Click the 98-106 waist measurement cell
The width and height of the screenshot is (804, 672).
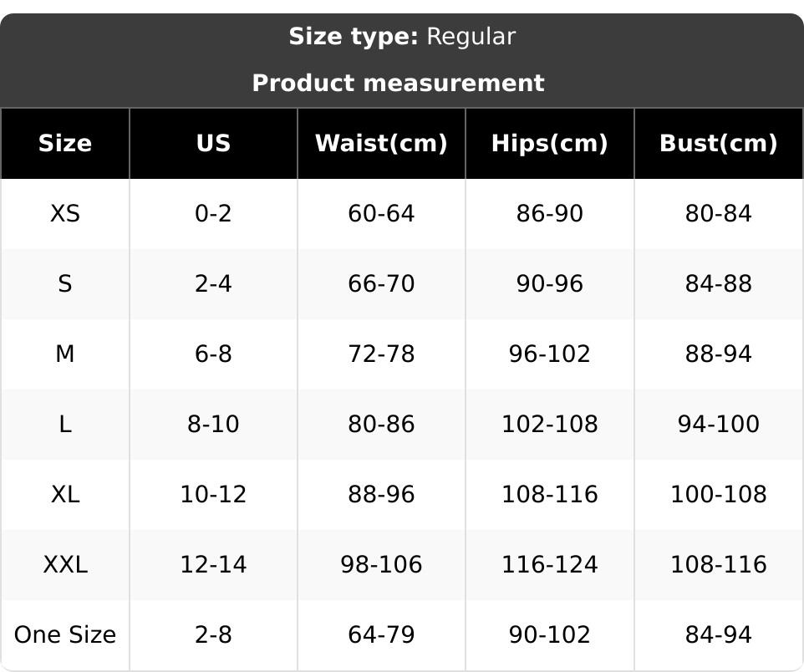coord(381,565)
